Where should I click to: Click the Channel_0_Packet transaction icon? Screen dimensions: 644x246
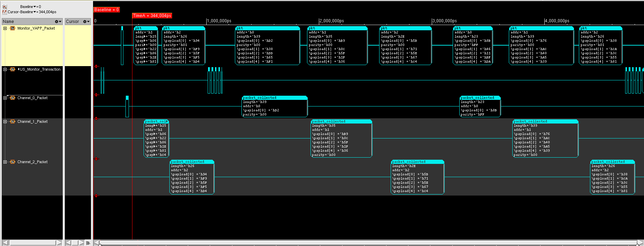click(13, 98)
